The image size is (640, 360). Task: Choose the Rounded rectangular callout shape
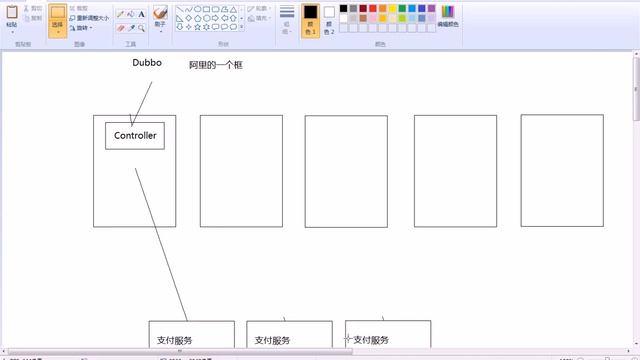[x=216, y=27]
